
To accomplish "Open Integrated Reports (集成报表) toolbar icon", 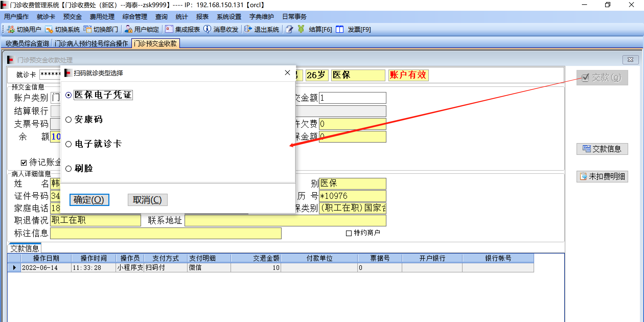I will pyautogui.click(x=169, y=29).
